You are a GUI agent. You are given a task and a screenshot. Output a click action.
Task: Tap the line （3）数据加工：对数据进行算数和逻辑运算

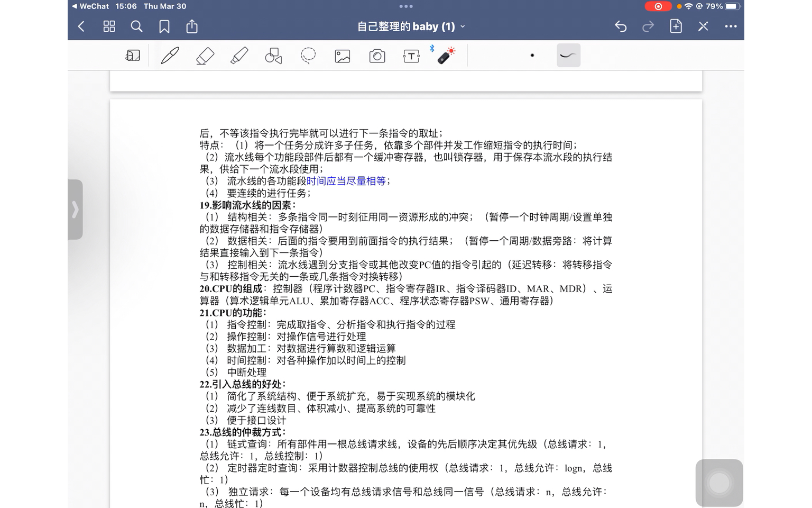(x=299, y=348)
